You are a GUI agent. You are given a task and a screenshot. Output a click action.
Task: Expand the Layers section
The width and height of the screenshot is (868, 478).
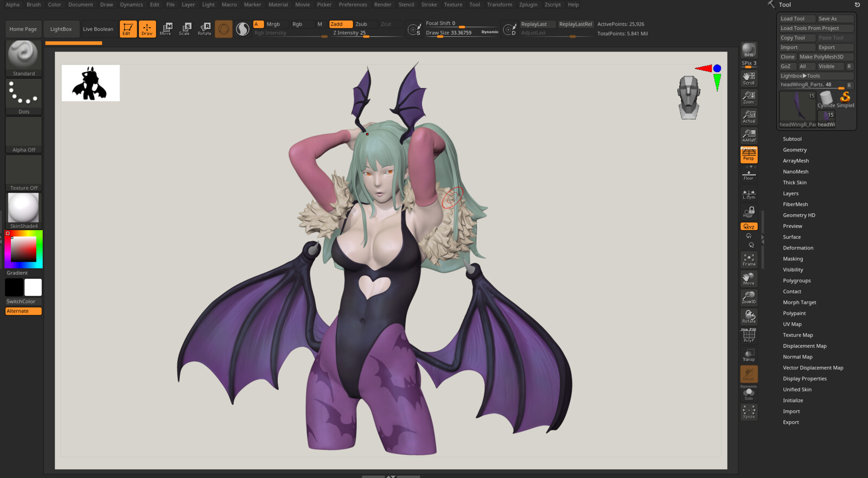pyautogui.click(x=790, y=193)
